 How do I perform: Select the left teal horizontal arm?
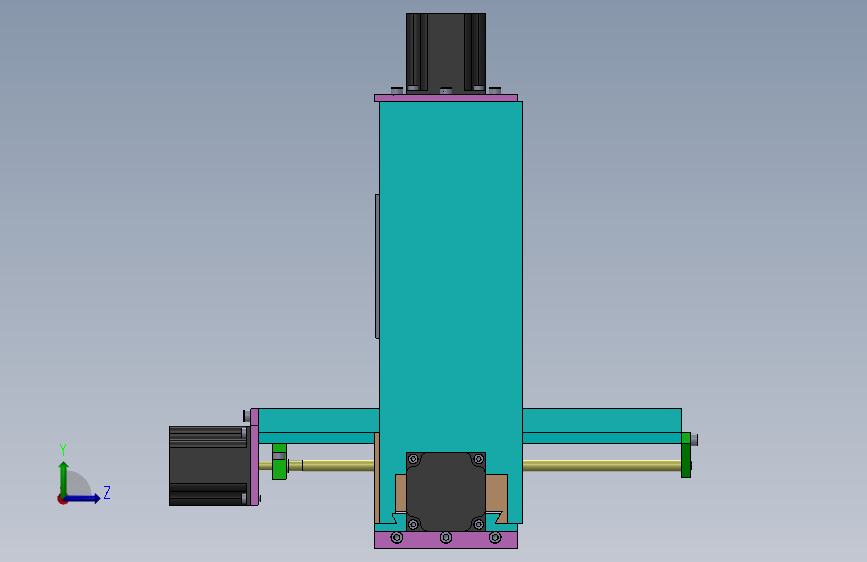[x=318, y=425]
